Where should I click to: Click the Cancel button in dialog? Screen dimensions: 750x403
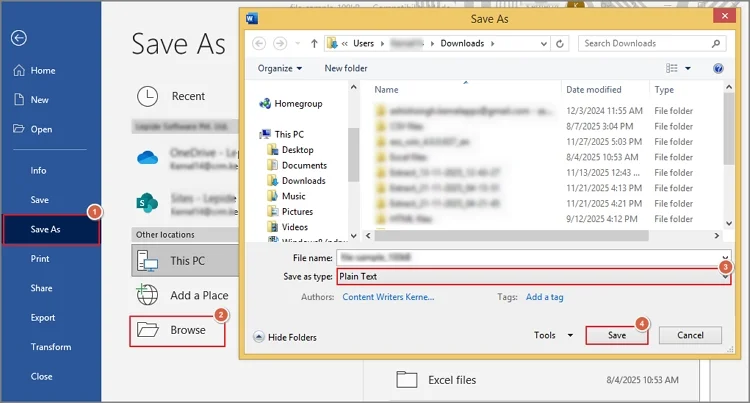pyautogui.click(x=690, y=335)
